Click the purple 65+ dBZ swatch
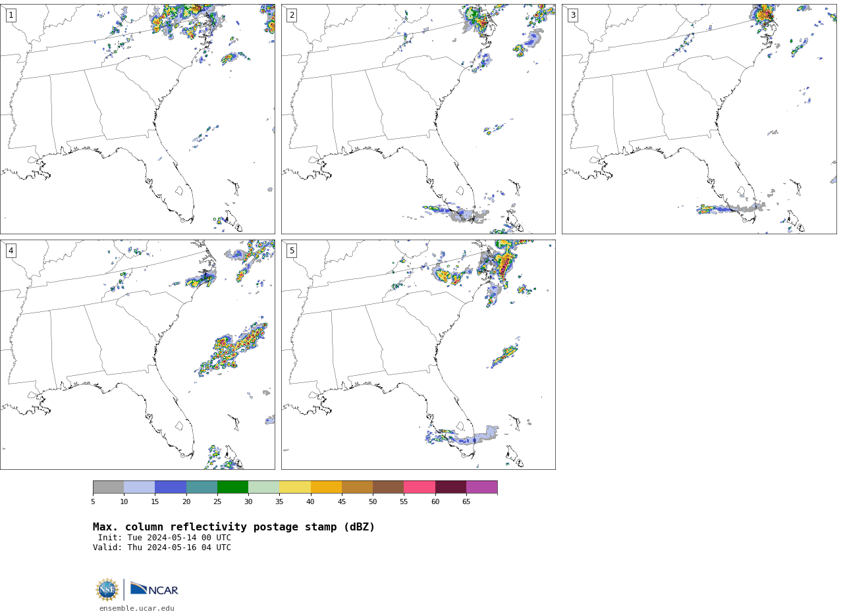The width and height of the screenshot is (843, 616). 481,487
